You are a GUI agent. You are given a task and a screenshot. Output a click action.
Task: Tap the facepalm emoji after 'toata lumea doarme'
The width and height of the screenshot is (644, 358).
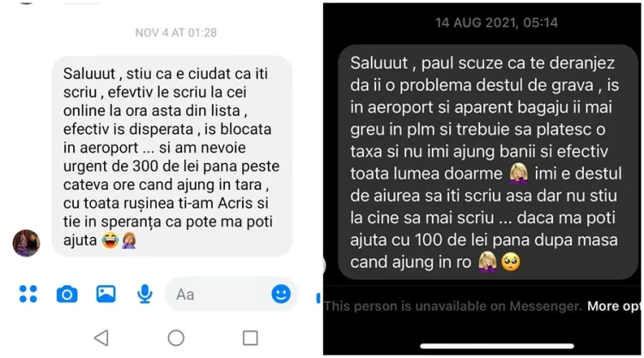(x=519, y=173)
